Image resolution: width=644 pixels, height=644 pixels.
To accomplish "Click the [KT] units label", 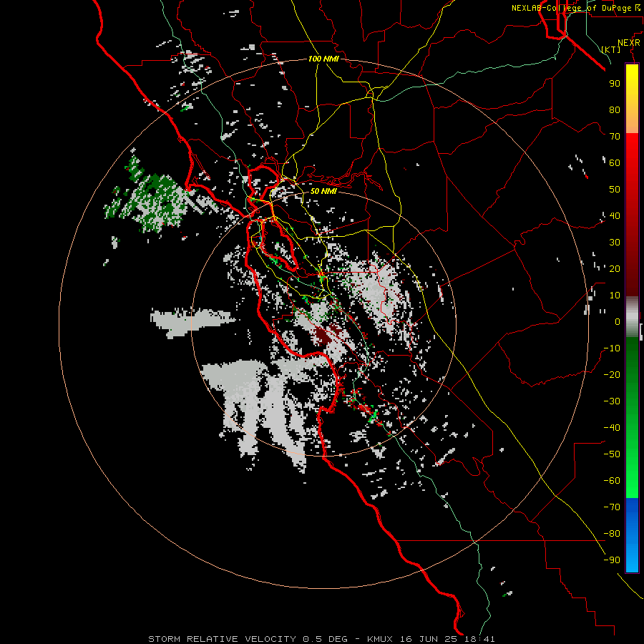I will [x=611, y=49].
